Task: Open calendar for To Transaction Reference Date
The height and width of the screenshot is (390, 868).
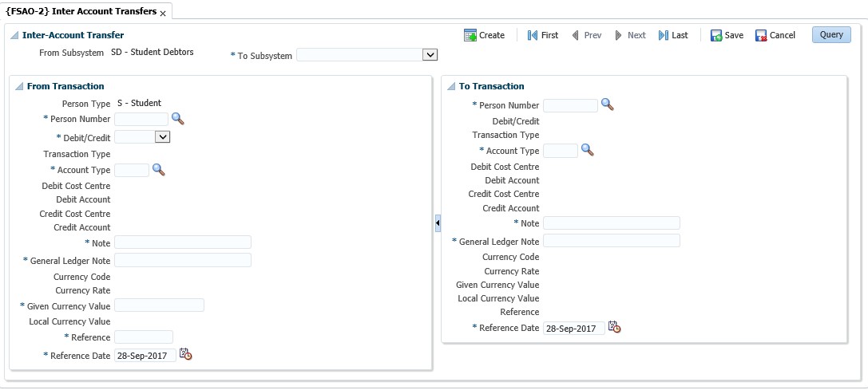Action: click(x=614, y=327)
